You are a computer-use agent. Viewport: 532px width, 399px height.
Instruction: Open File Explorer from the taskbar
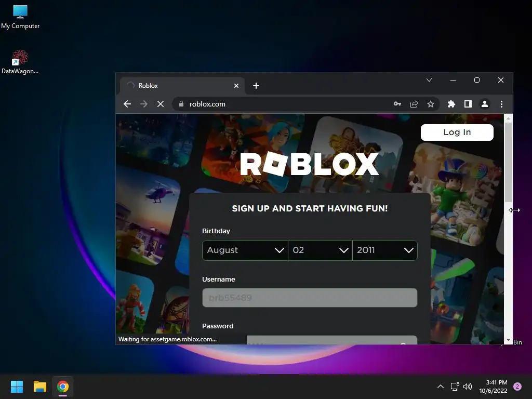39,387
